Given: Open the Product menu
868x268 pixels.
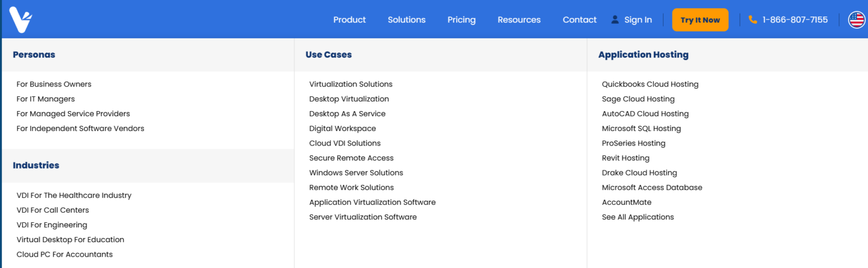Looking at the screenshot, I should click(x=349, y=20).
